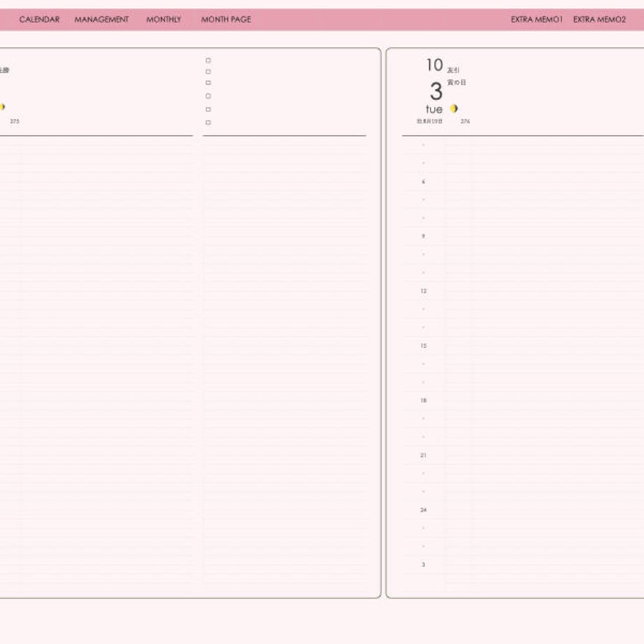Tick the fourth to-do checkbox
Screen dimensions: 644x644
coord(208,96)
